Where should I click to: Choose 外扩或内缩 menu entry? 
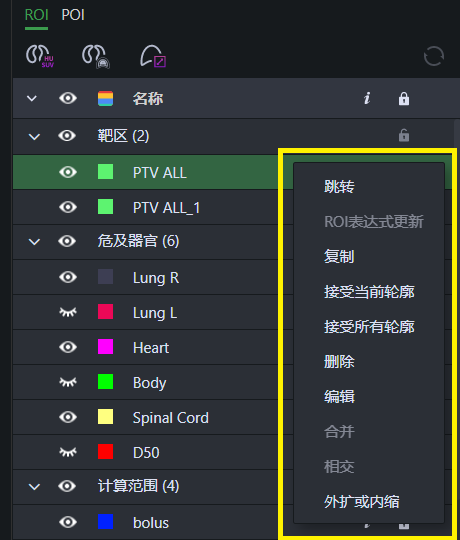coord(362,502)
